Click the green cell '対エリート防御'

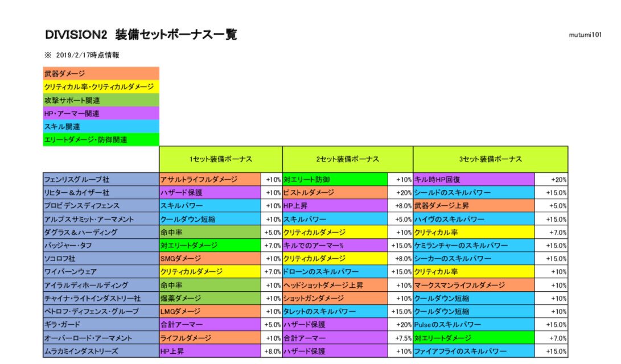click(x=335, y=179)
